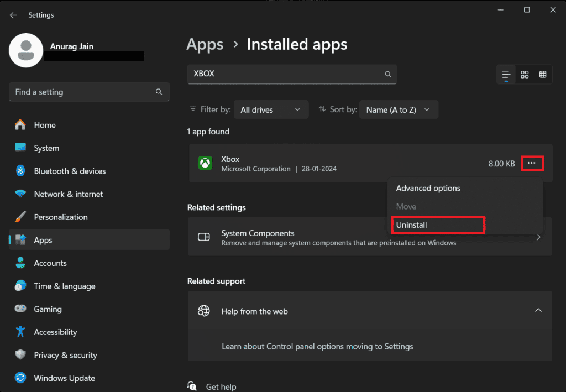Click the Xbox app icon
This screenshot has height=392, width=566.
pos(206,163)
